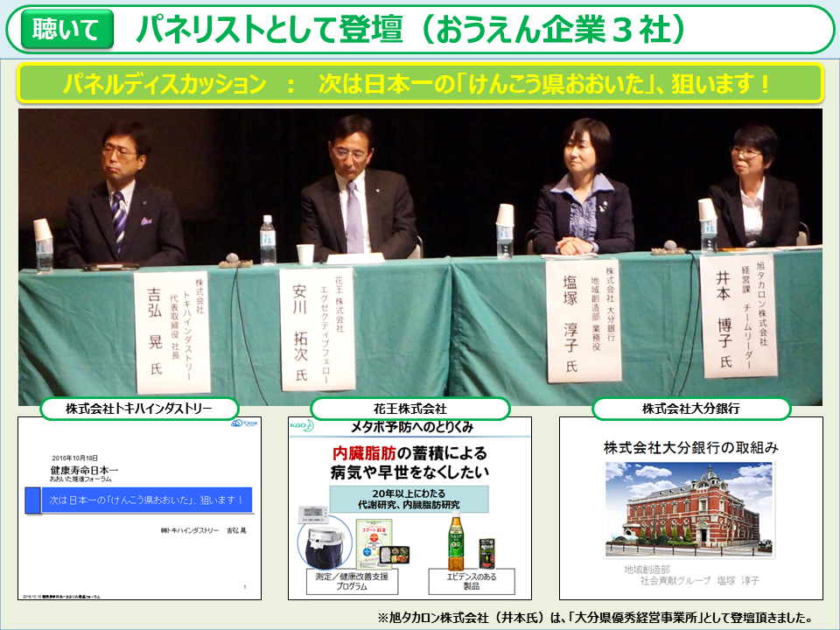Open the Kao メタボ予防 slide thumbnail
The height and width of the screenshot is (630, 840).
(409, 507)
